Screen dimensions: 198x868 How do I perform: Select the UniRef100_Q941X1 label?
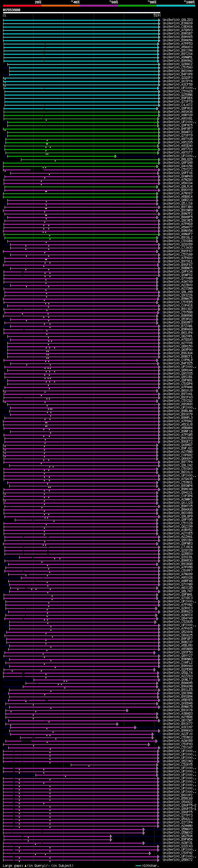tap(178, 492)
